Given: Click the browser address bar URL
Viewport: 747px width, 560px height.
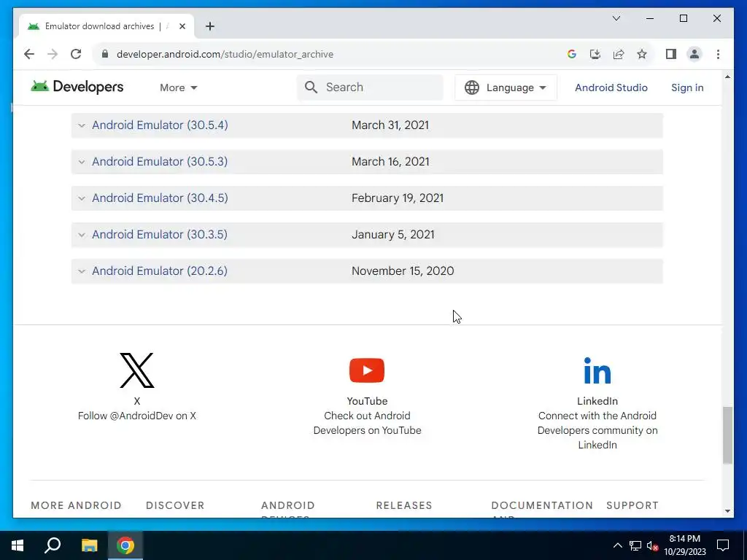Looking at the screenshot, I should point(225,54).
